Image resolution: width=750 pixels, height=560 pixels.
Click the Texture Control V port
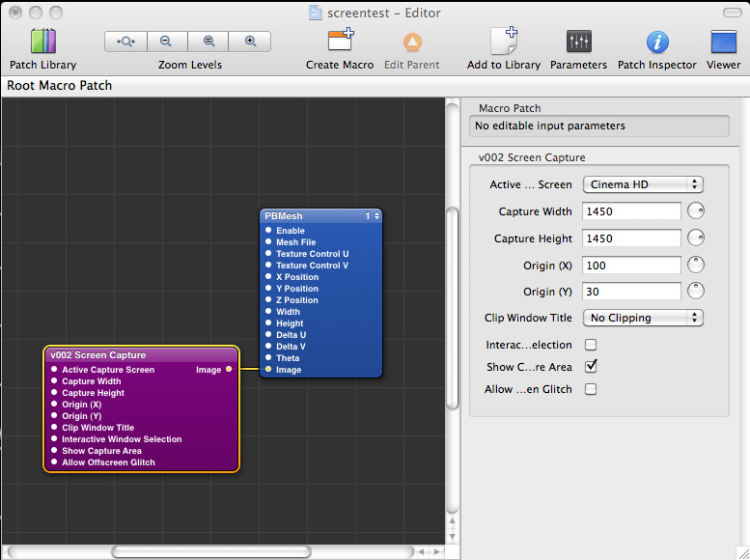pos(268,265)
